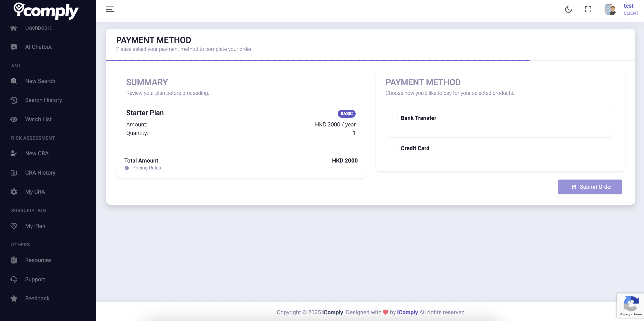Click the test username at top right
The image size is (644, 321).
click(x=628, y=6)
